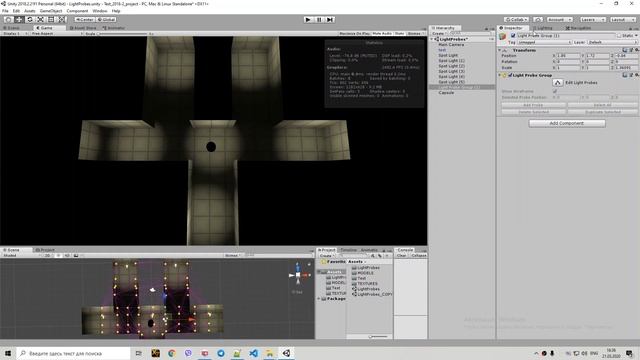Toggle Light Probe Group component enabled checkbox

pos(510,75)
